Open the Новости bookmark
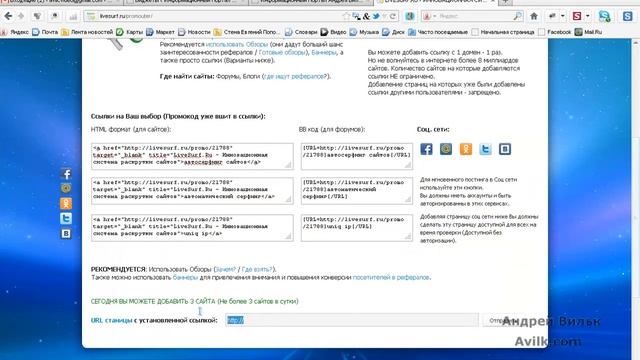 [x=194, y=32]
